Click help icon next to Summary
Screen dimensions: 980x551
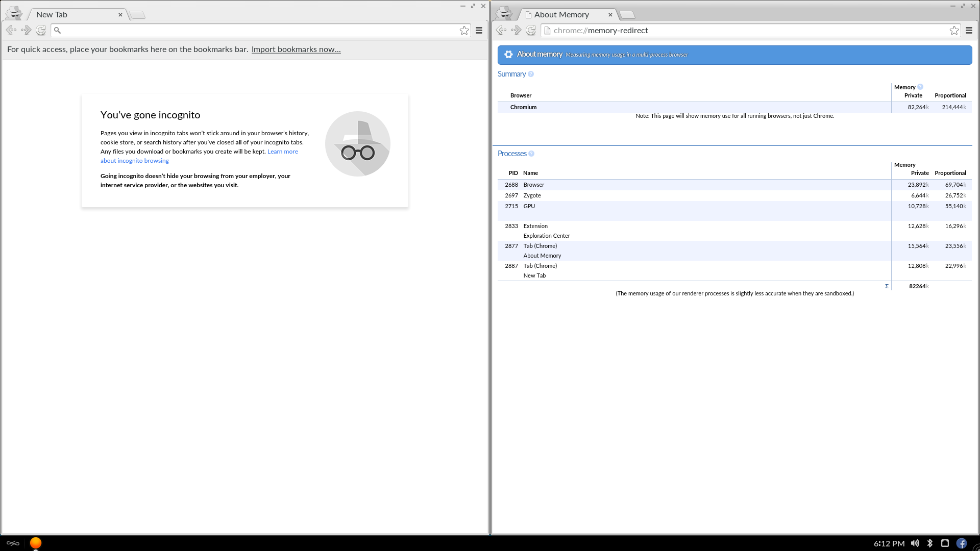click(x=531, y=74)
